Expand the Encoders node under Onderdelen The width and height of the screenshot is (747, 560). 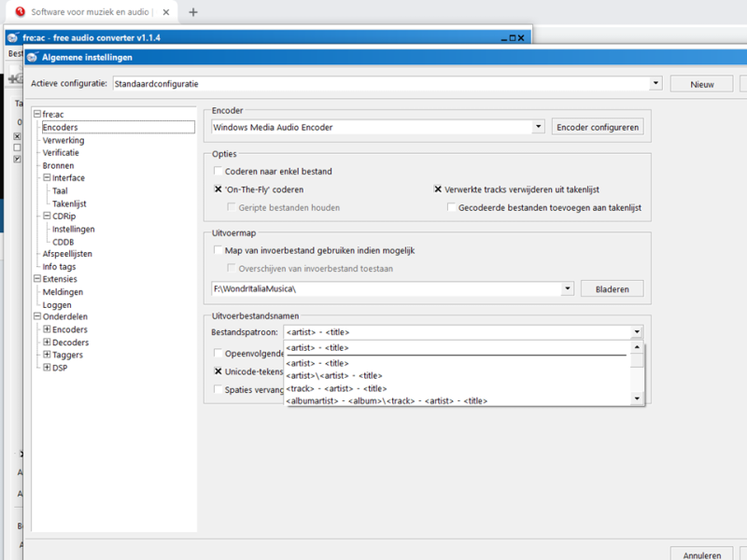point(47,329)
